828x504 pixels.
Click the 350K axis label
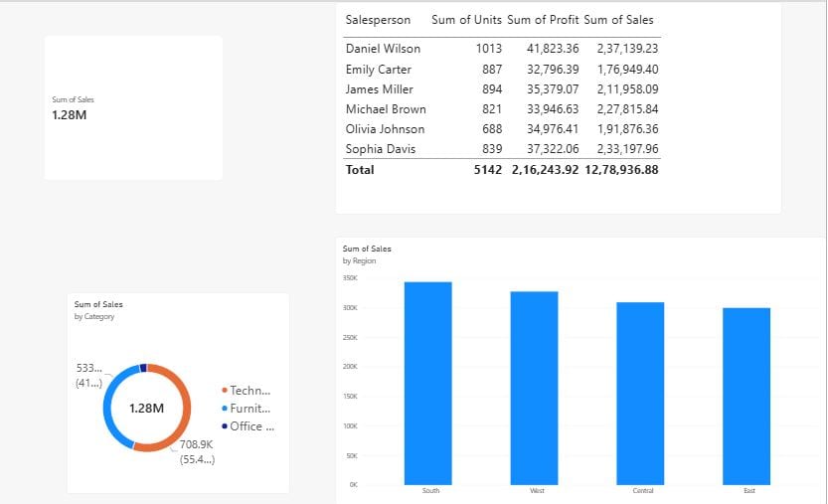click(350, 278)
